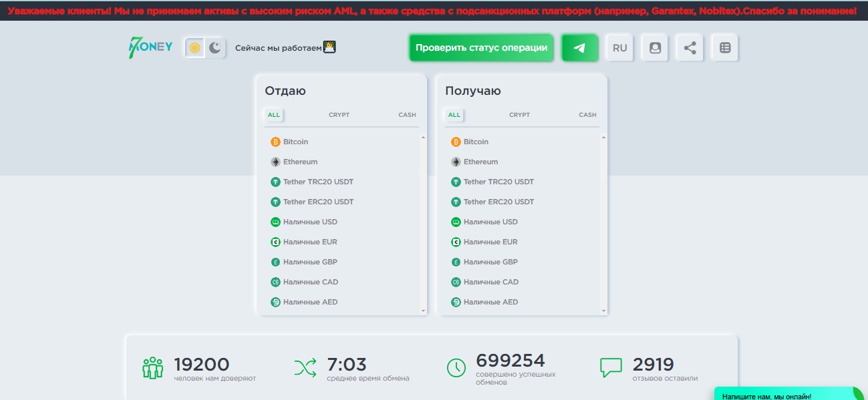868x400 pixels.
Task: Open the list menu icon button
Action: (725, 48)
